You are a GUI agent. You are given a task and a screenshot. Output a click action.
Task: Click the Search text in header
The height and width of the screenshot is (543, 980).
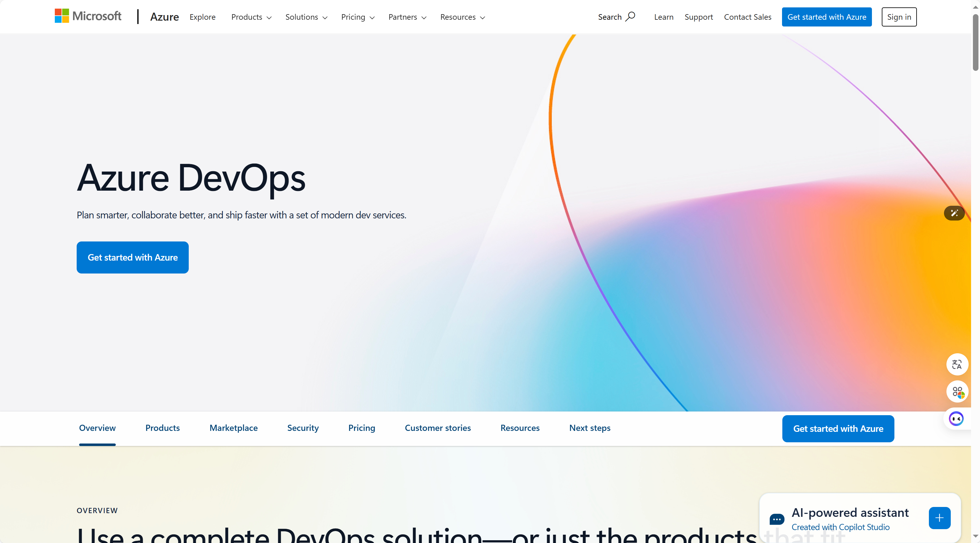pos(609,17)
